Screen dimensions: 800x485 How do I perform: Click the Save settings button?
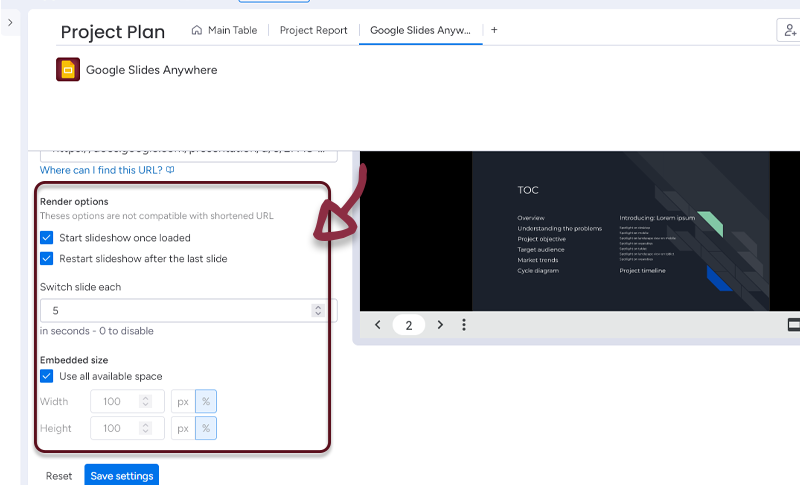pos(121,475)
